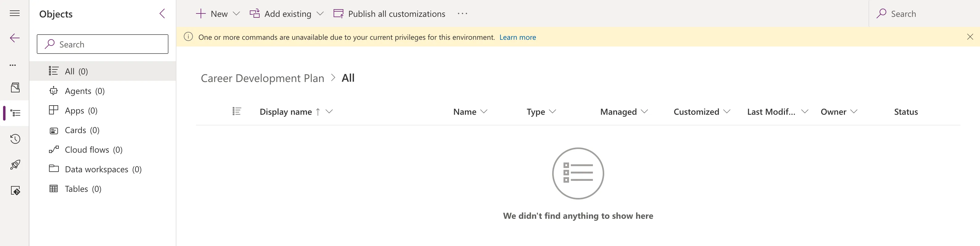Click the Add existing icon
The width and height of the screenshot is (980, 246).
click(254, 14)
